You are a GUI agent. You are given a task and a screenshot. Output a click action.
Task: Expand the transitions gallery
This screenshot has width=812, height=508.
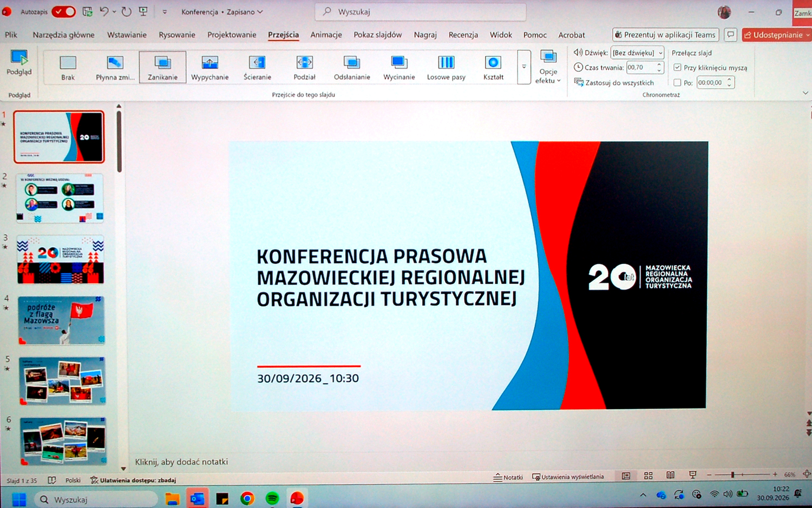tap(524, 67)
